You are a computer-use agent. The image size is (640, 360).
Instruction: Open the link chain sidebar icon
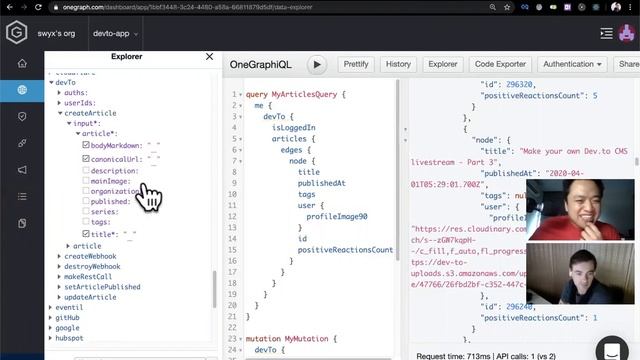click(22, 143)
